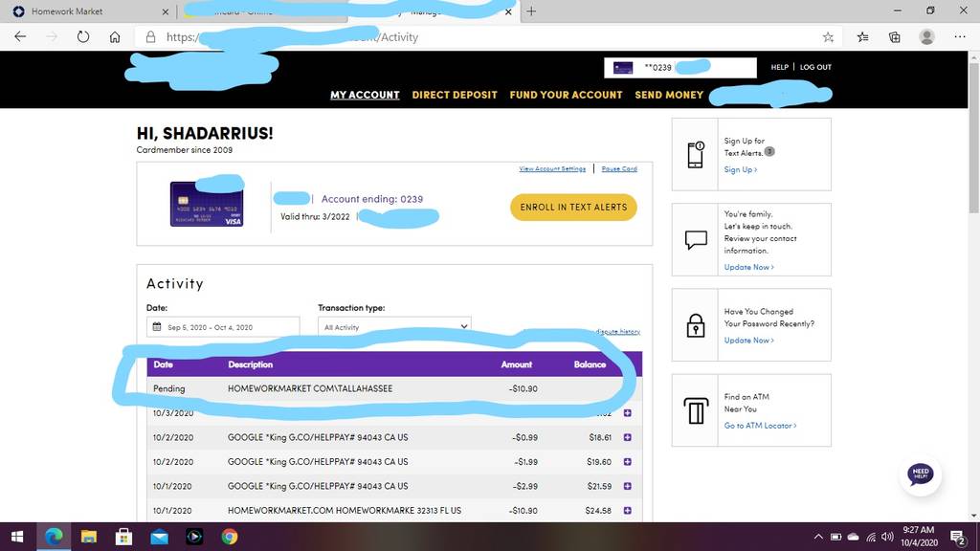The height and width of the screenshot is (551, 980).
Task: Open the DIRECT DEPOSIT menu
Action: pyautogui.click(x=455, y=95)
